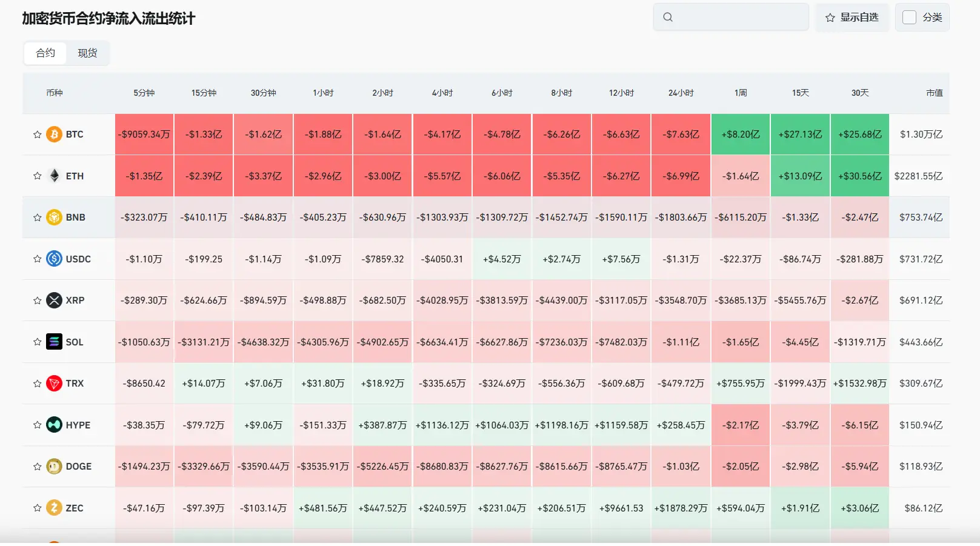Click the ETH coin icon
Screen dimensions: 980x546
coord(54,176)
